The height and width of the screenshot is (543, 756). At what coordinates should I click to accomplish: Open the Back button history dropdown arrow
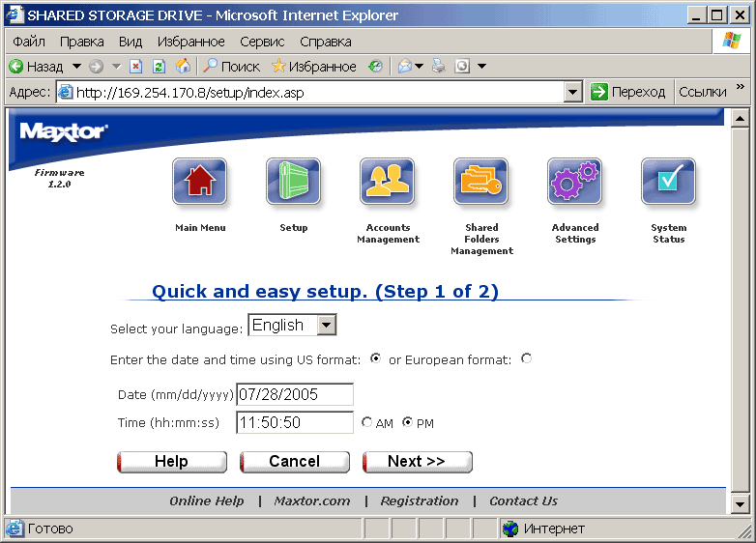pyautogui.click(x=76, y=66)
